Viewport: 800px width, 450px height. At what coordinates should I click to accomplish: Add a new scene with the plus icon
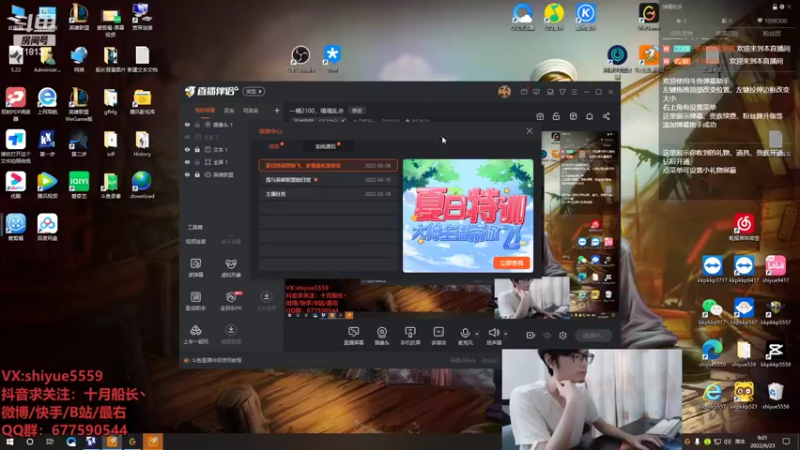277,111
